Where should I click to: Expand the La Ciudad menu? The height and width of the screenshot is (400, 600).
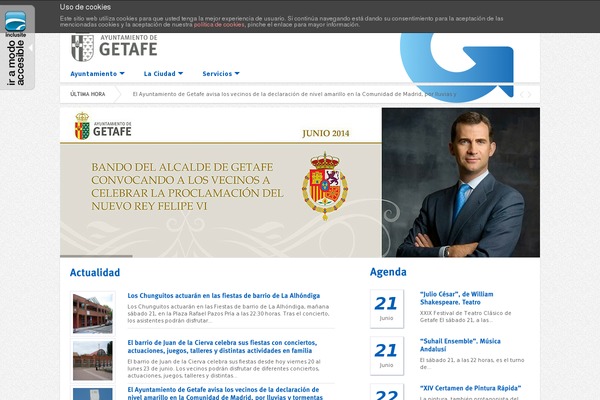[x=163, y=73]
